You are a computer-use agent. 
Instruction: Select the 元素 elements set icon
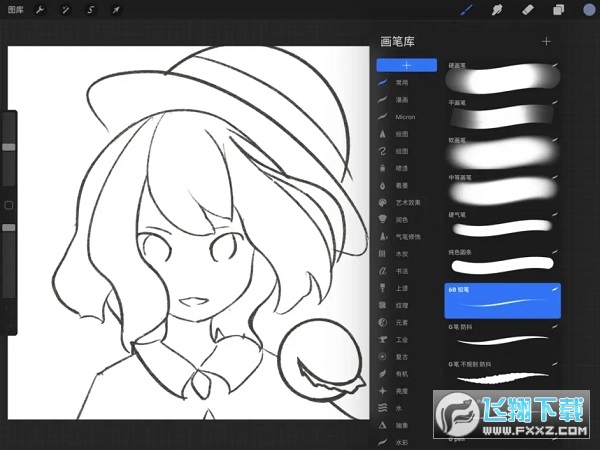tap(382, 323)
